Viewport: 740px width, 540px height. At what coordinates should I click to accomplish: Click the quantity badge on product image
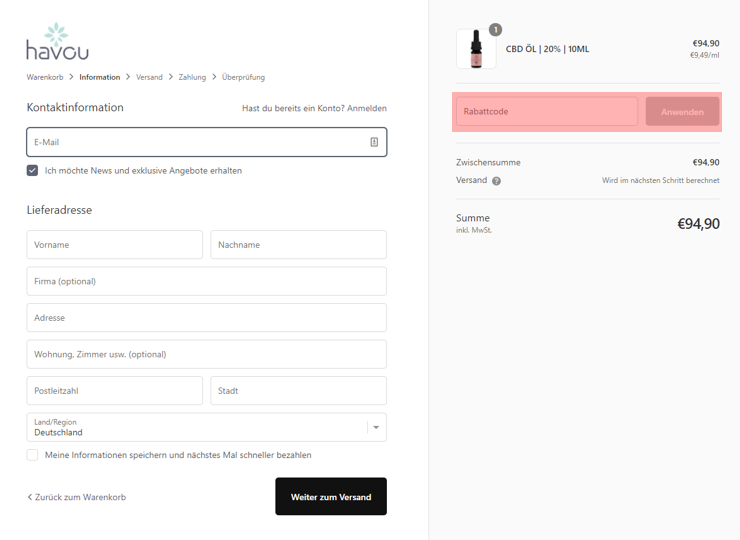(x=495, y=30)
